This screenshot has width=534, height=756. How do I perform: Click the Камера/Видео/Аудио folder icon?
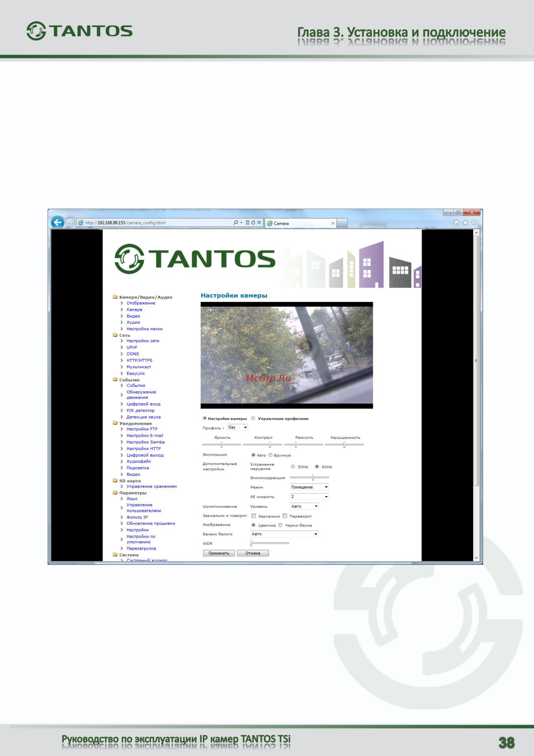coord(115,297)
